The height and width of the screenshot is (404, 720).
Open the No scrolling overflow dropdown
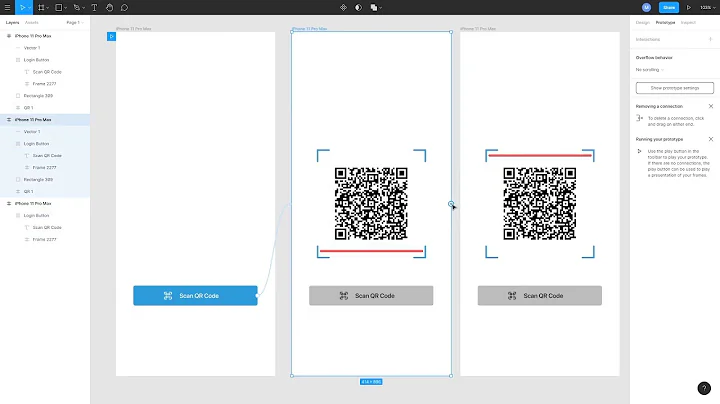pyautogui.click(x=650, y=70)
